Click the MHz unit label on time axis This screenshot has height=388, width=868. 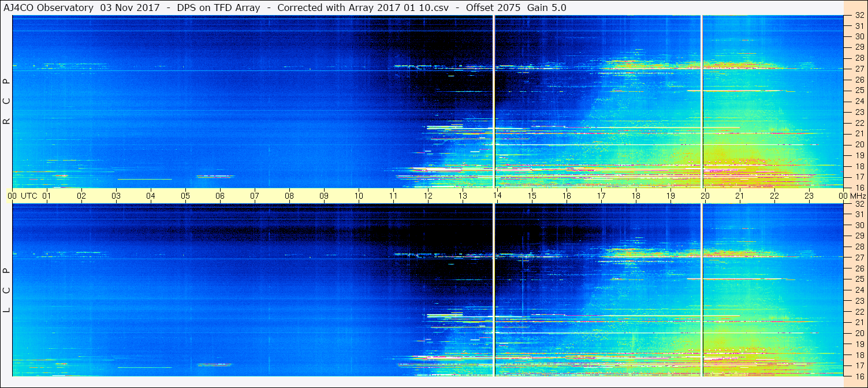(858, 196)
